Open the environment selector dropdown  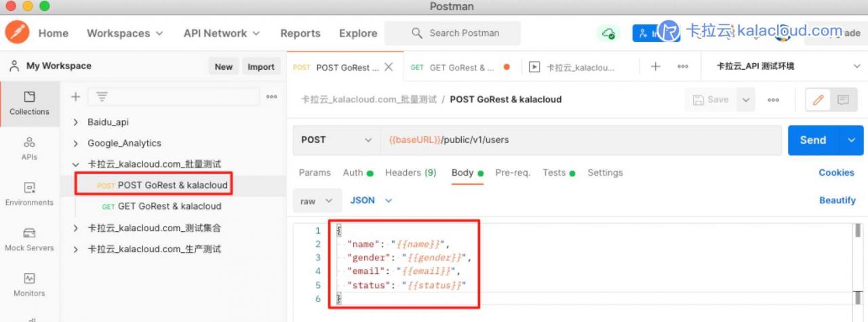(788, 66)
